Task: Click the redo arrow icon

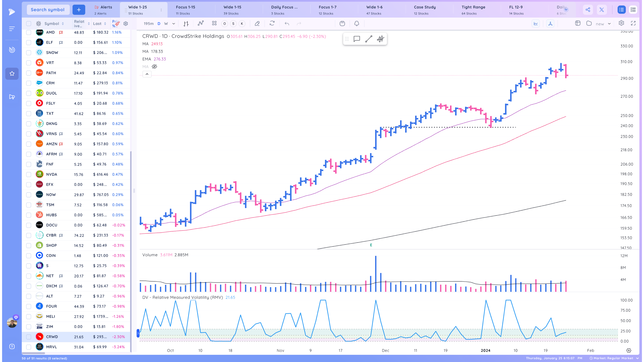Action: point(299,24)
